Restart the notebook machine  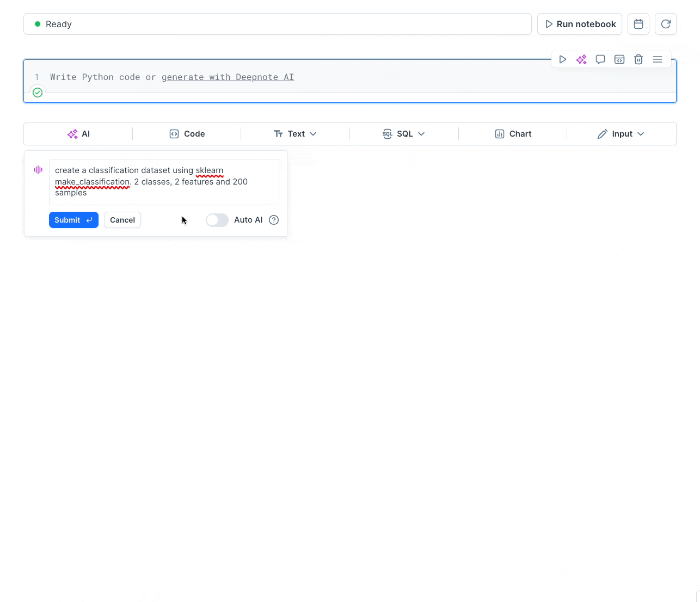(665, 24)
